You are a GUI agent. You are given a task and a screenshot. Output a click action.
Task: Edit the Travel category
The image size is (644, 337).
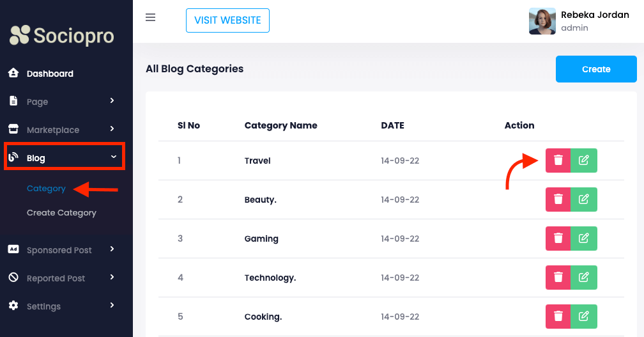click(584, 161)
